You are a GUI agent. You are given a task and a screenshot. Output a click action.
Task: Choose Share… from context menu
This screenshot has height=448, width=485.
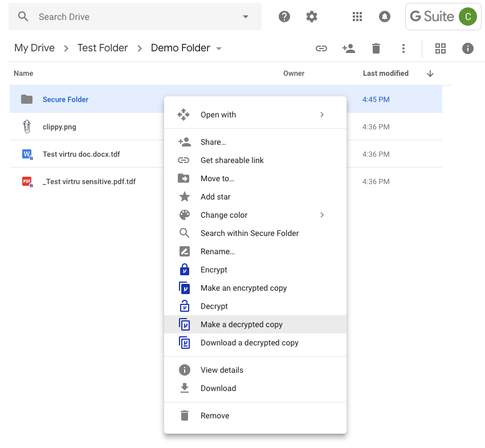point(255,142)
